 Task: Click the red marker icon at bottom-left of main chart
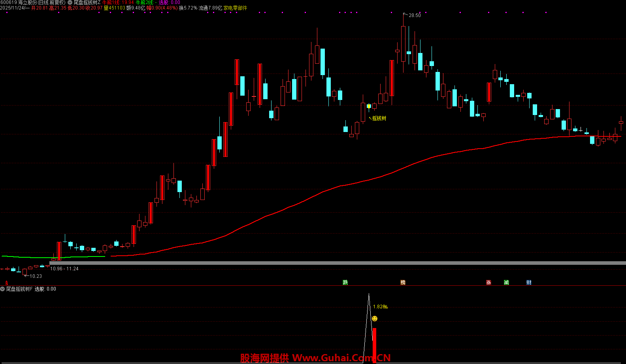point(6,283)
